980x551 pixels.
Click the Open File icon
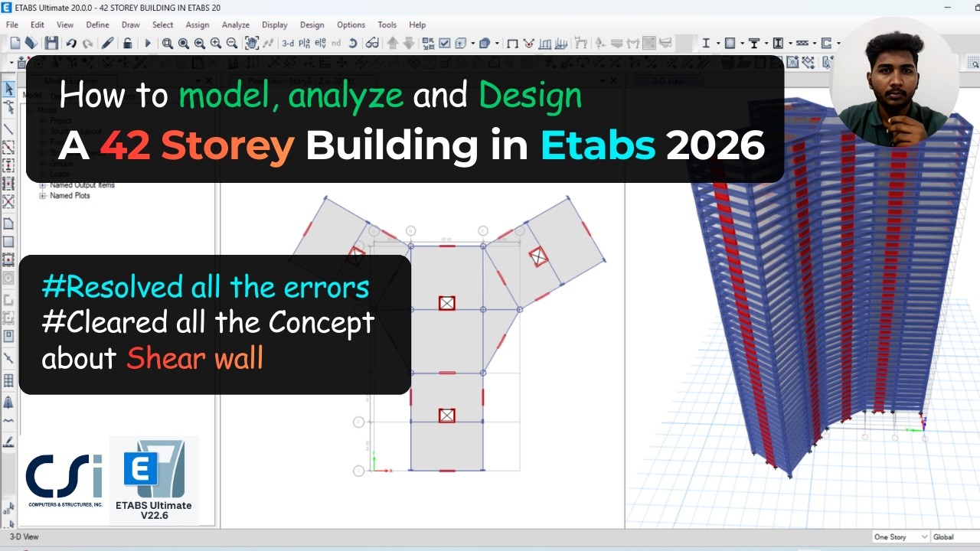point(31,44)
